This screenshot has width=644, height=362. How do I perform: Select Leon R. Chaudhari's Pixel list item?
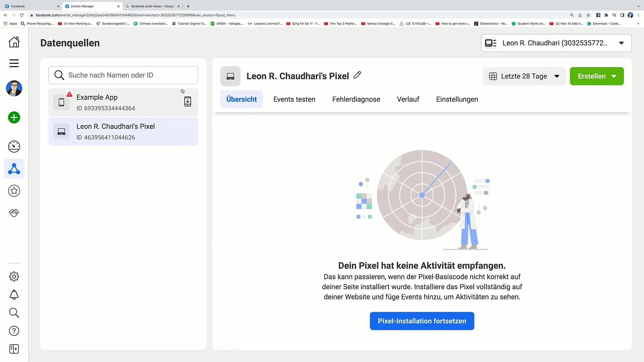pos(123,132)
